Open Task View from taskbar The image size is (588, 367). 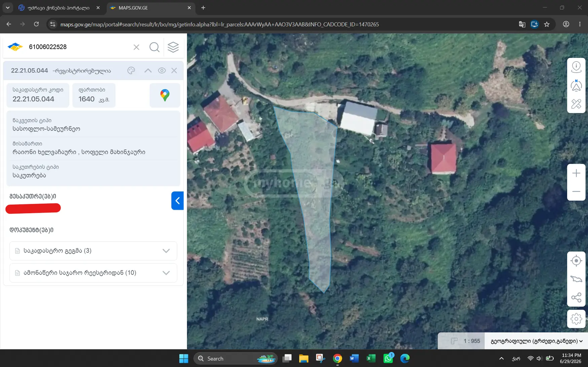point(287,359)
